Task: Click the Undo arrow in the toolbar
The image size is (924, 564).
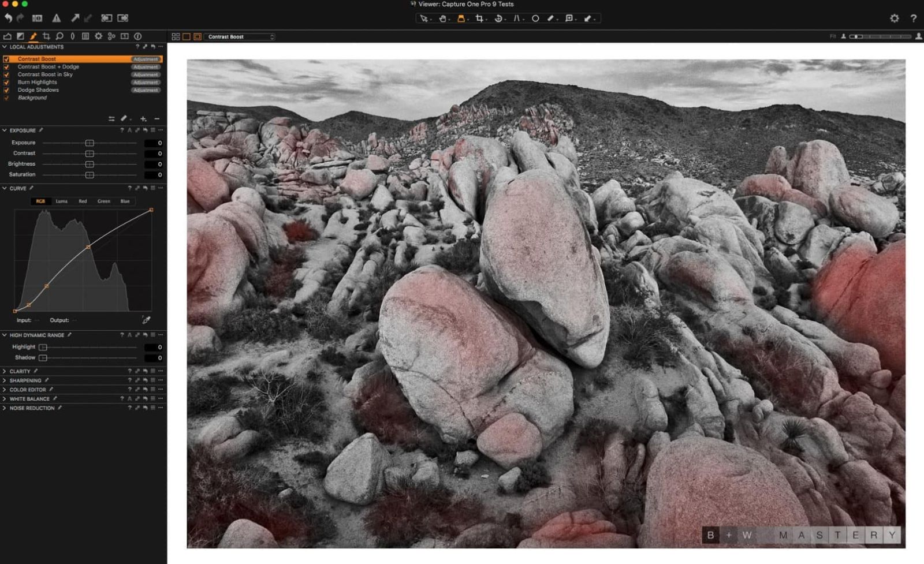Action: pyautogui.click(x=8, y=18)
